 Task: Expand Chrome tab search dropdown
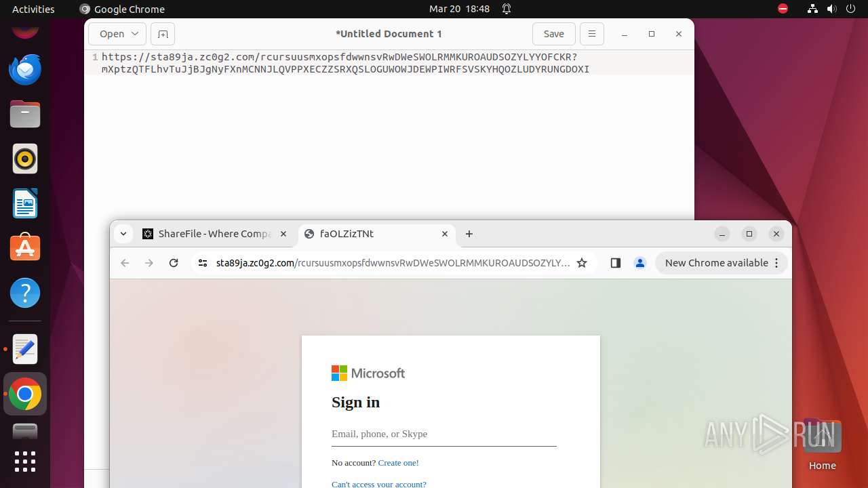[123, 234]
